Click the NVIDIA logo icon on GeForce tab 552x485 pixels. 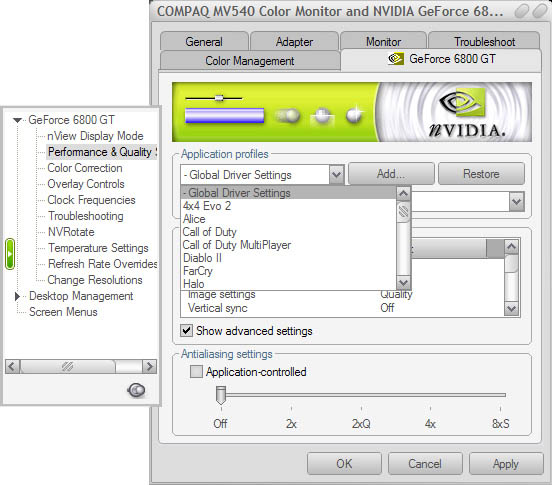pyautogui.click(x=396, y=59)
